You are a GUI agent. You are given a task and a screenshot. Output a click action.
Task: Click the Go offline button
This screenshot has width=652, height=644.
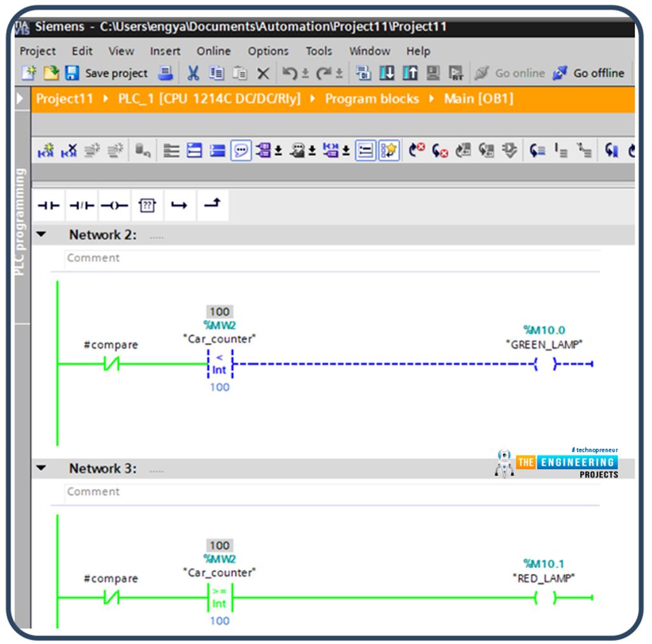591,73
